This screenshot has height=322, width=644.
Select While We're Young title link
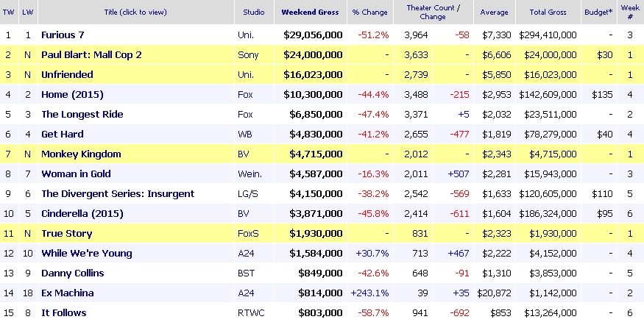tap(87, 253)
